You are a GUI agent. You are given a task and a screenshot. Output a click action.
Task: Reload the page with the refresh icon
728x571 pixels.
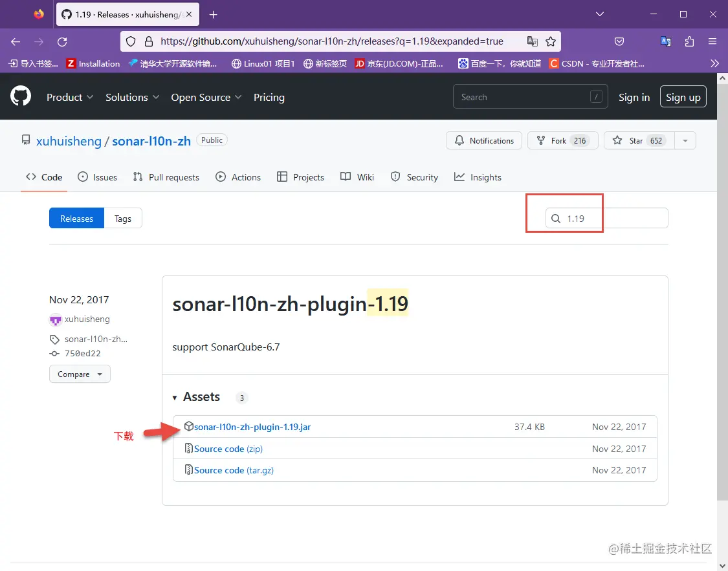tap(62, 42)
